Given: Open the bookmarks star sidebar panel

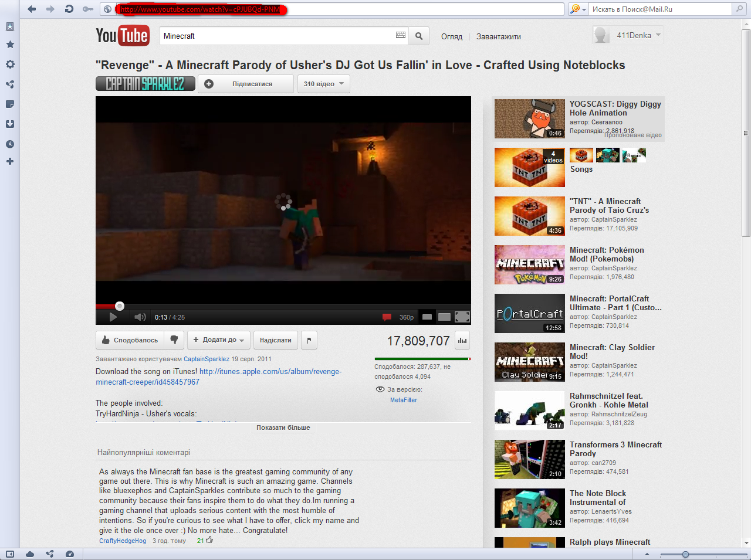Looking at the screenshot, I should [x=10, y=45].
